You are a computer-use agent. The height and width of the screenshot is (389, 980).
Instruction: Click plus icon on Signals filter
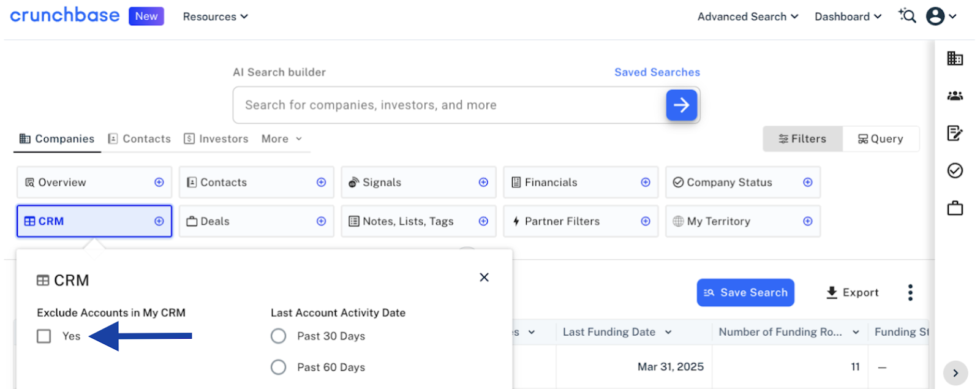click(484, 183)
